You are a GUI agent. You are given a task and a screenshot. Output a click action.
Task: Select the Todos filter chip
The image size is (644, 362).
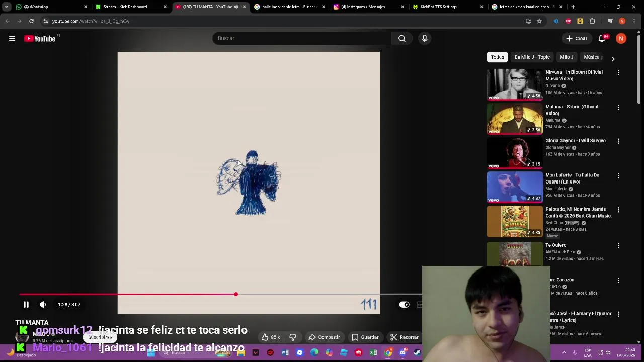(497, 57)
